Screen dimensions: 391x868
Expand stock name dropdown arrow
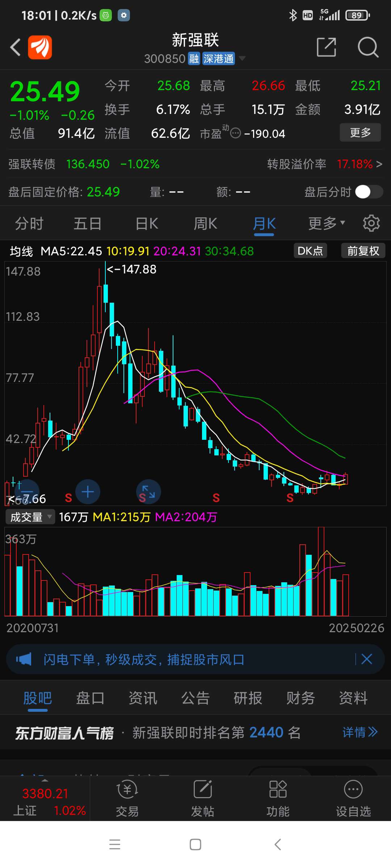coord(242,58)
